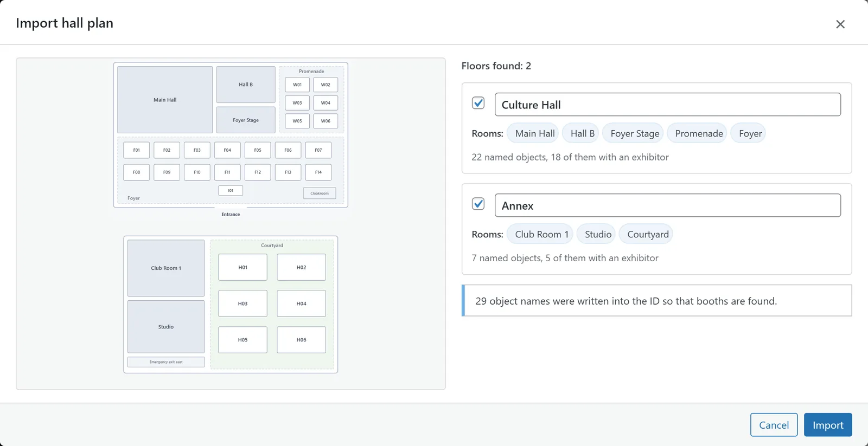Viewport: 868px width, 446px height.
Task: Click booth H04 in the Courtyard
Action: [302, 303]
